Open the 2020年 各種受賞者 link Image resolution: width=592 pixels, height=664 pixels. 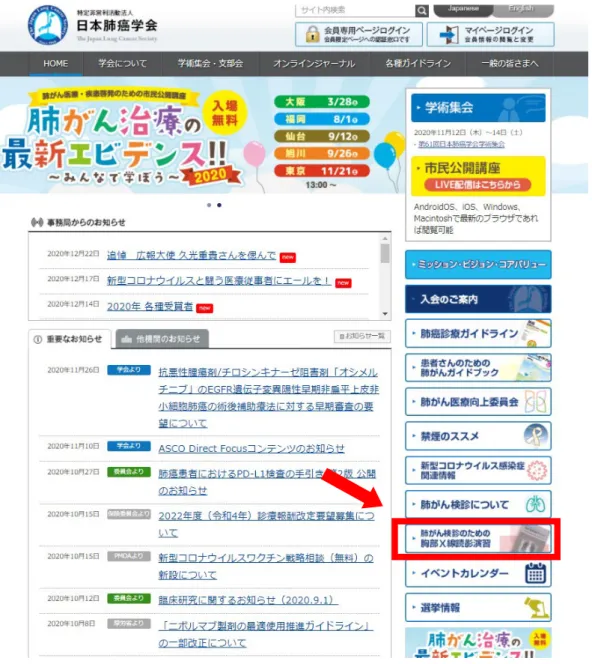coord(150,306)
